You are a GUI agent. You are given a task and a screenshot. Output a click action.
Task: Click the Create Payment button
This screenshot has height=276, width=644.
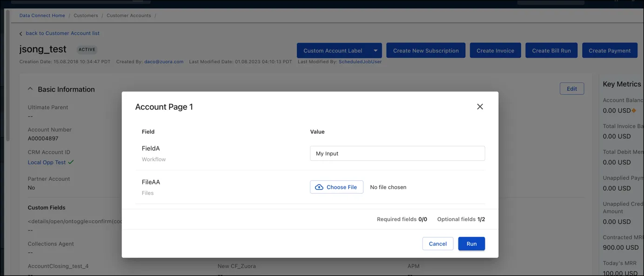(x=610, y=51)
